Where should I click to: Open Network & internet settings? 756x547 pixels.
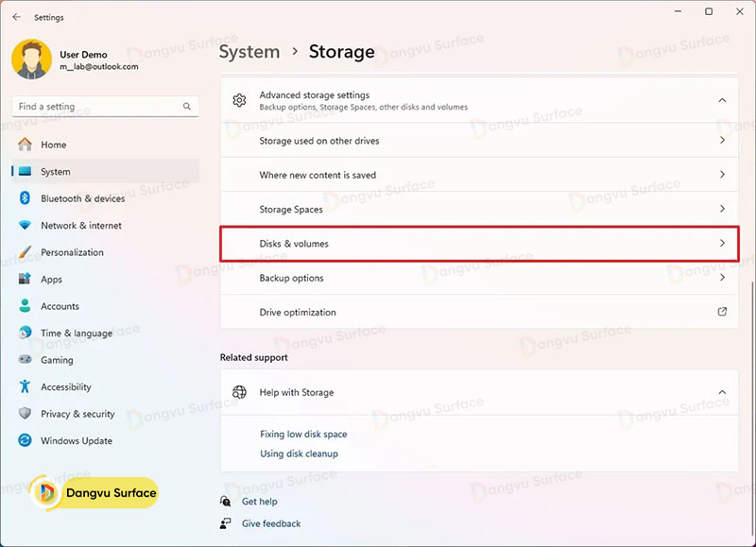pyautogui.click(x=80, y=226)
